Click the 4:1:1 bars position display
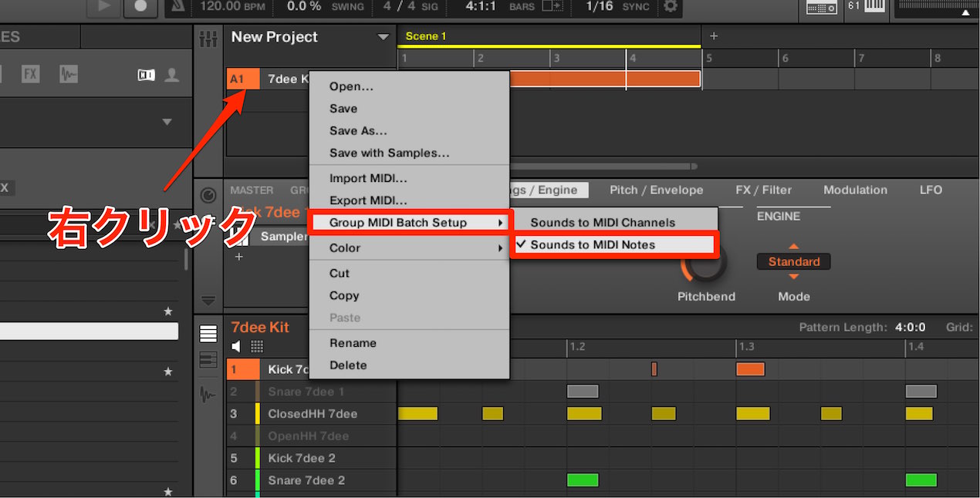 coord(481,6)
